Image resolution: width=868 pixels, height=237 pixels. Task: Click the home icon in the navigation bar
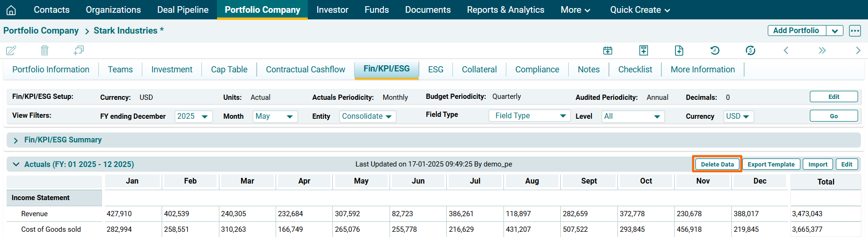[x=11, y=10]
